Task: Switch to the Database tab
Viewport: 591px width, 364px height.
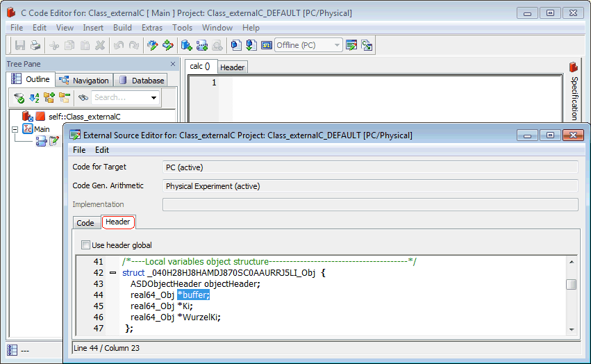Action: pos(142,81)
